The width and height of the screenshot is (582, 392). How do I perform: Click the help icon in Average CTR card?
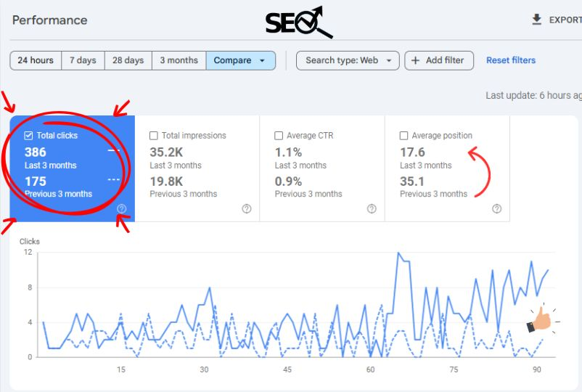pyautogui.click(x=372, y=209)
